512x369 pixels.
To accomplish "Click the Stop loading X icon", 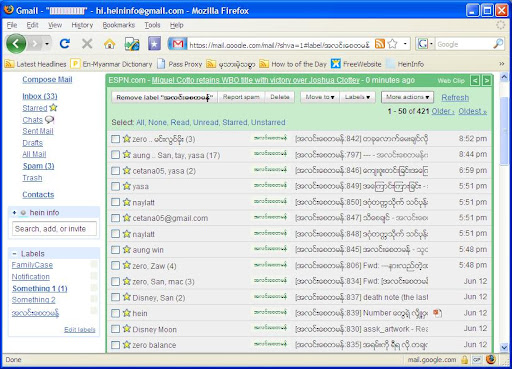I will click(x=87, y=44).
